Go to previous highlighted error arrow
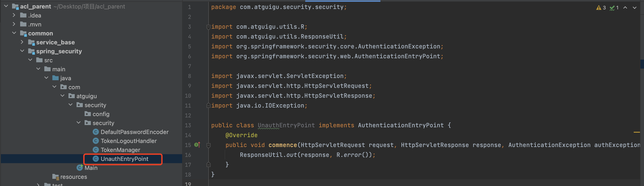This screenshot has width=644, height=186. tap(625, 8)
